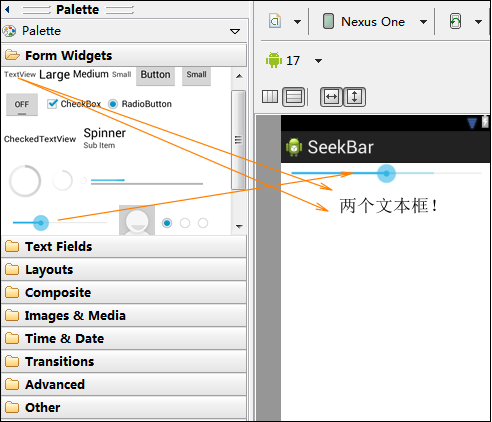Select the Spinner widget

[104, 138]
